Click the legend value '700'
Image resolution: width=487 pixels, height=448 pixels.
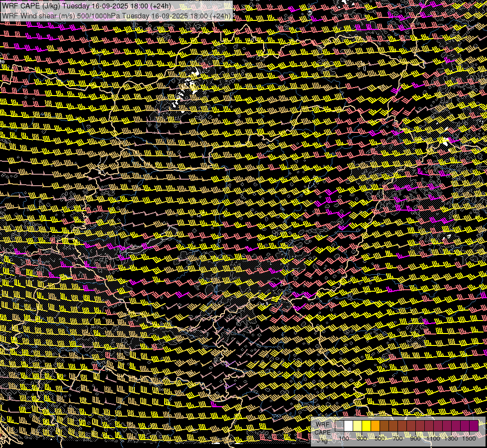397,439
